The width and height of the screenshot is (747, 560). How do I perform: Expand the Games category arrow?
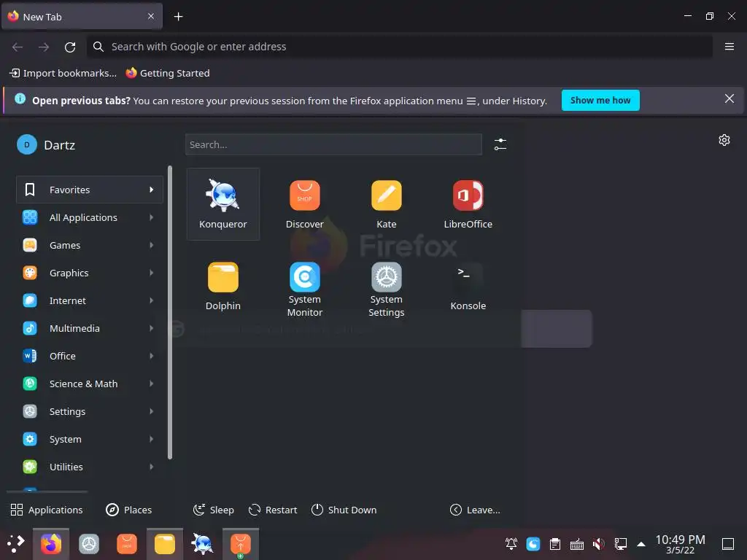152,245
